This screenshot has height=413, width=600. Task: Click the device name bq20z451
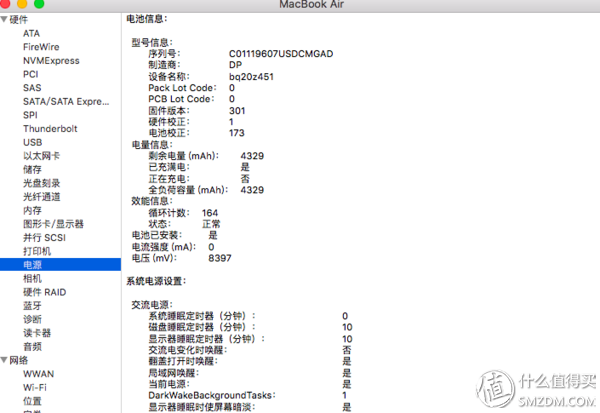pos(251,77)
